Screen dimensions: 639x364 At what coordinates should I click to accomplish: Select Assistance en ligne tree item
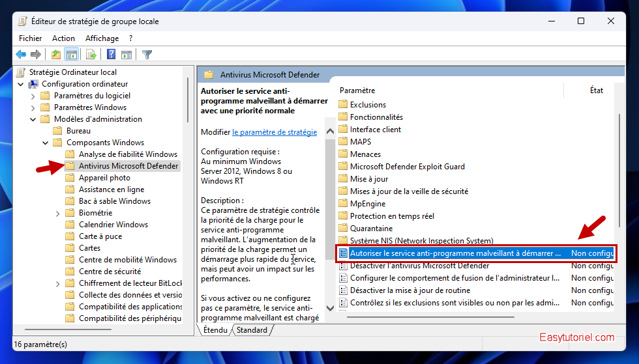point(111,189)
